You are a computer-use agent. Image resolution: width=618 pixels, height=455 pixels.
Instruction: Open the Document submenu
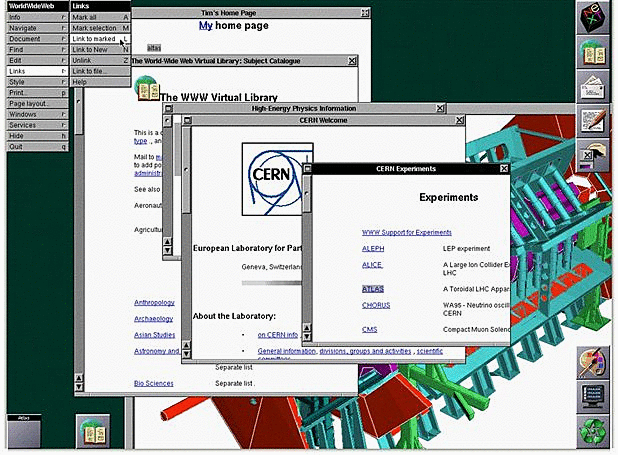coord(37,39)
